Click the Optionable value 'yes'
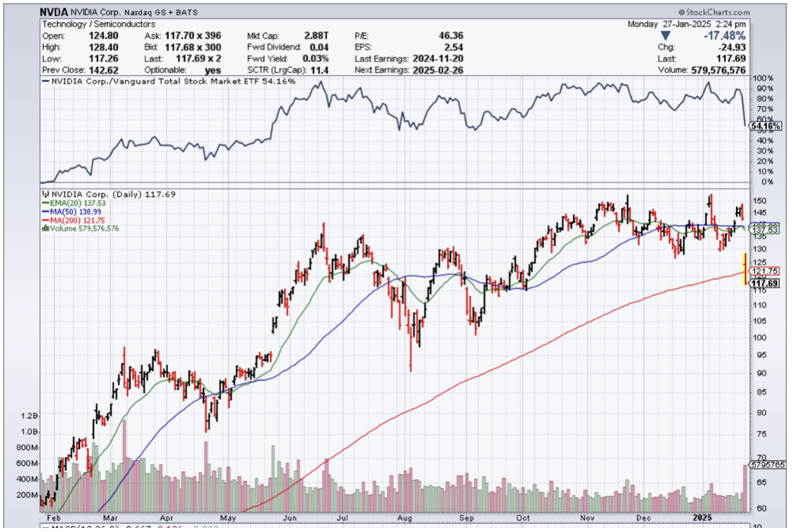Screen dimensions: 794x532 [213, 70]
